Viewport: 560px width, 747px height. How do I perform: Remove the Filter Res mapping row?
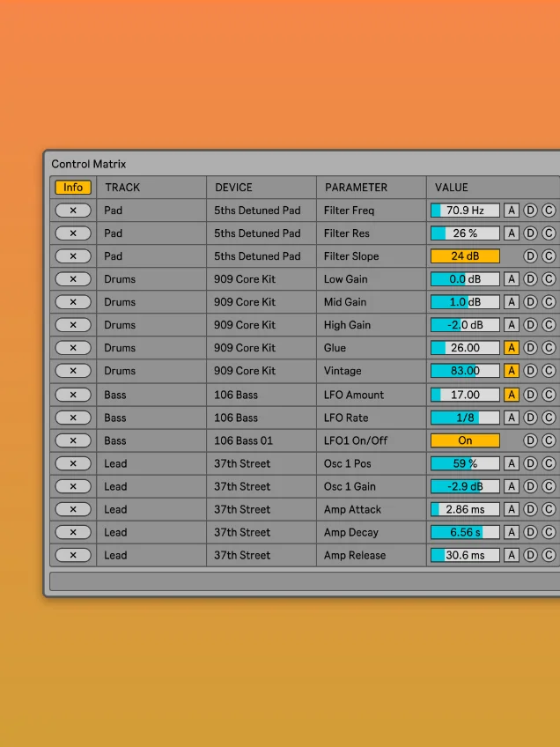point(73,233)
